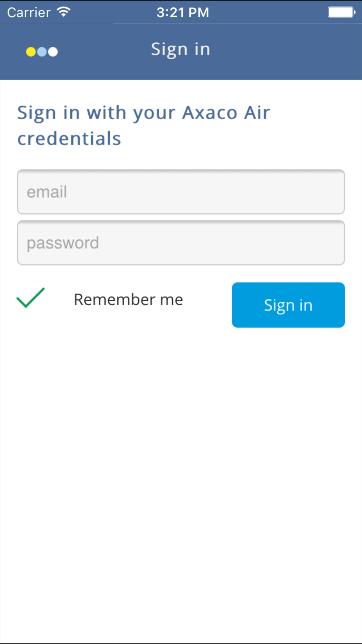Screen dimensions: 362x644
Task: Click the "Remember me" label text
Action: 129,300
